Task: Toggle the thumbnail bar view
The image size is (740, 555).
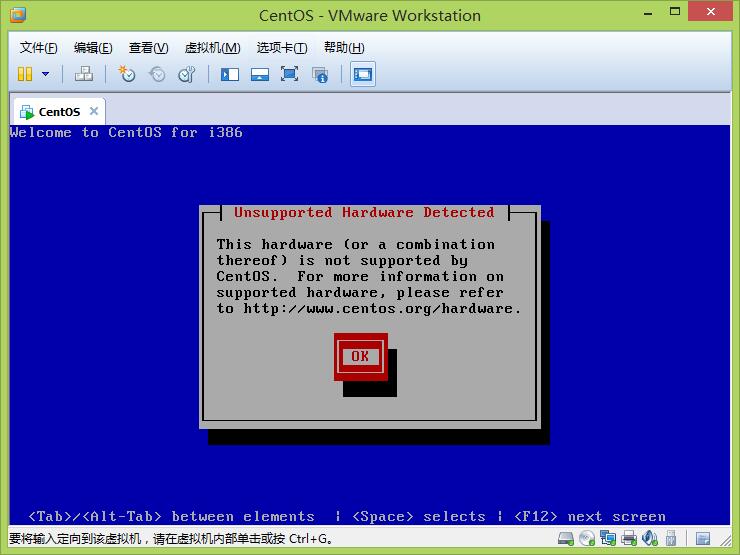Action: [260, 74]
